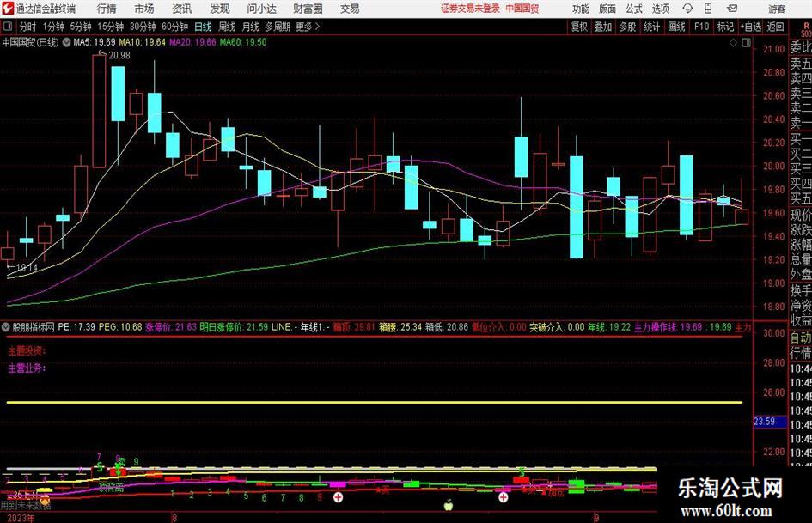Image resolution: width=812 pixels, height=523 pixels.
Task: Open the 财富圈 menu
Action: (308, 9)
